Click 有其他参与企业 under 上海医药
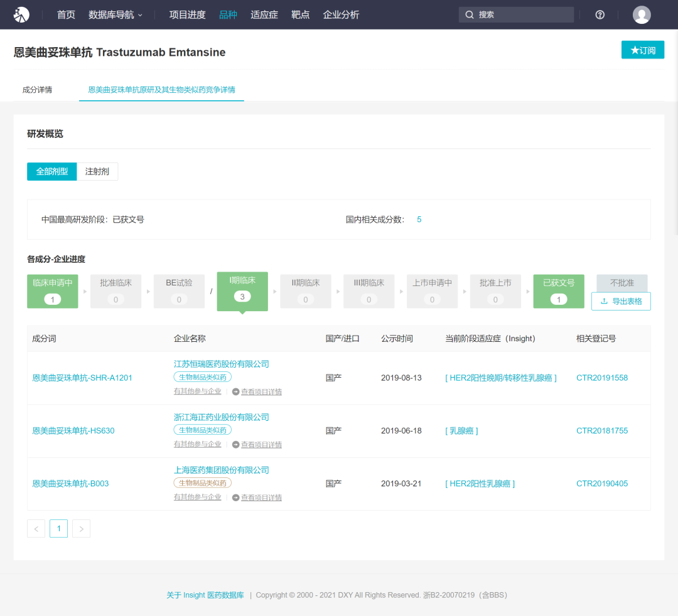The width and height of the screenshot is (678, 616). [x=198, y=497]
